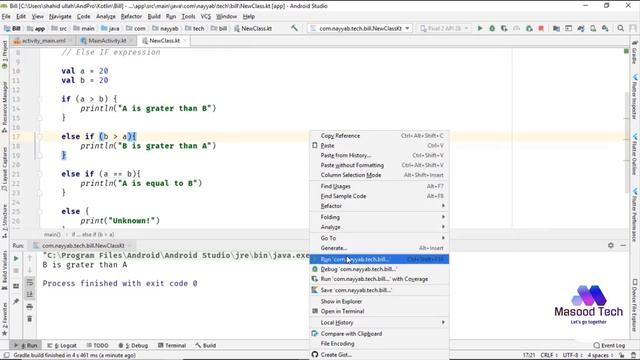This screenshot has height=360, width=640.
Task: Hide the Run panel with the minimize dash
Action: click(623, 245)
